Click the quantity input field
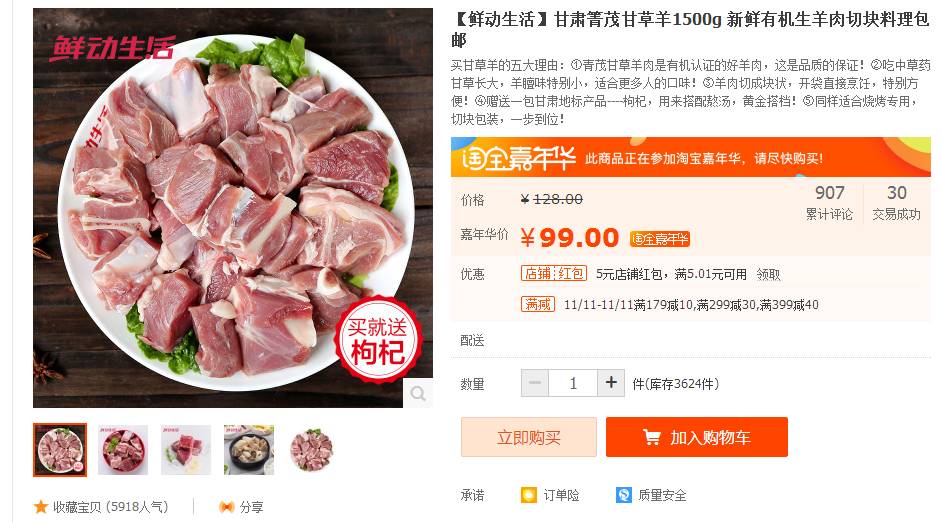Screen dimensions: 942x523 tap(573, 383)
